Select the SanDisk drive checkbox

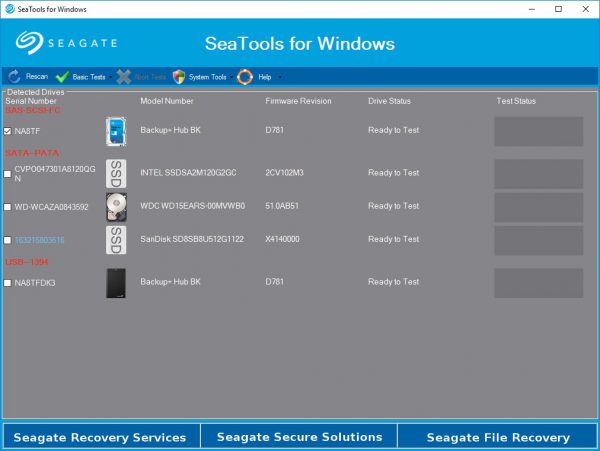tap(7, 240)
